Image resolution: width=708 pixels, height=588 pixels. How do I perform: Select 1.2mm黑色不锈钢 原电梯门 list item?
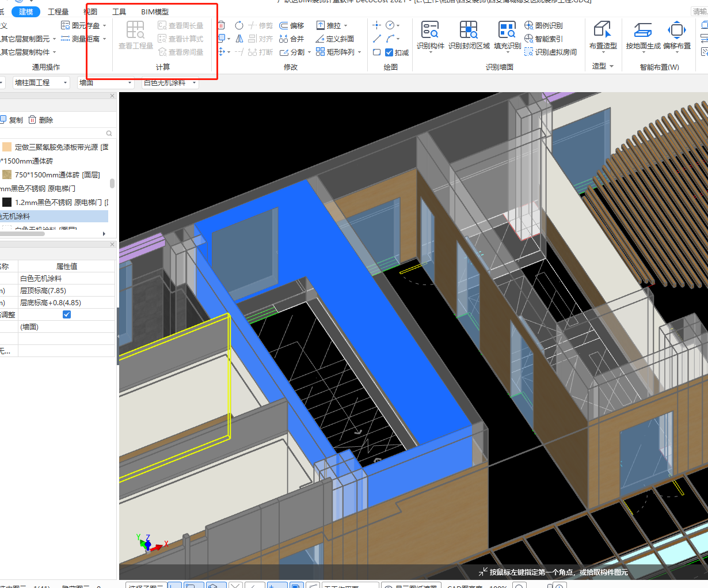pos(55,202)
